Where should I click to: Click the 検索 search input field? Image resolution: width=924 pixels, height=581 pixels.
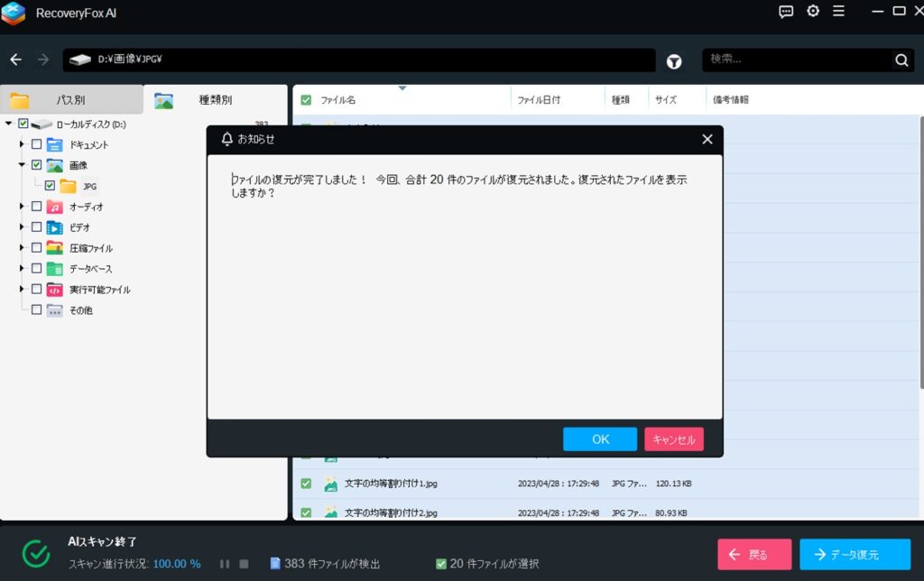point(794,60)
